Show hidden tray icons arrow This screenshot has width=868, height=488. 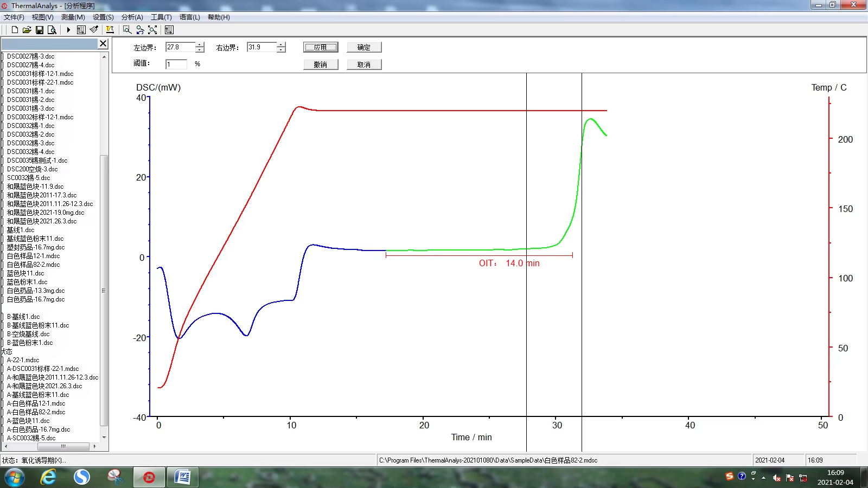pyautogui.click(x=763, y=478)
